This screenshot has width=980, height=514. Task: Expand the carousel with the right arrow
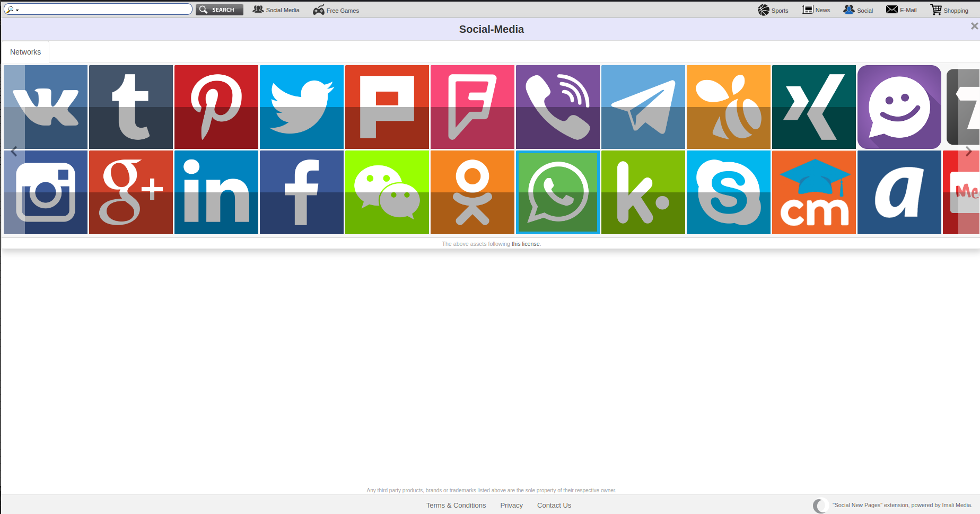969,152
